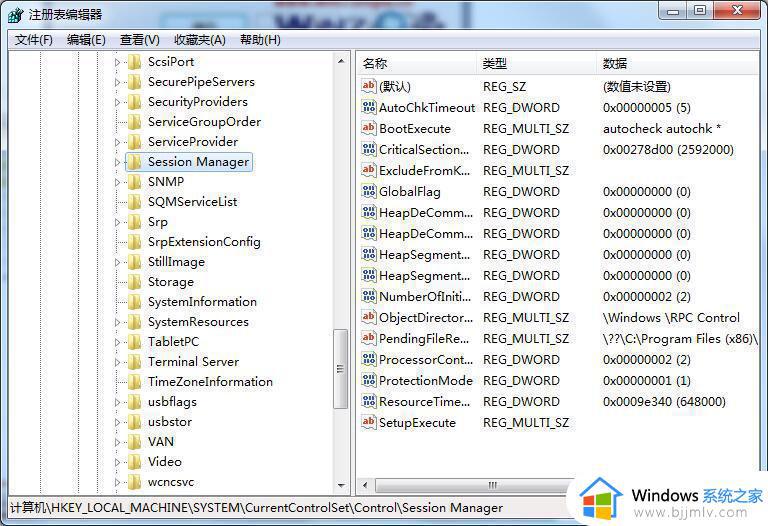Click the usbstor folder icon
The height and width of the screenshot is (526, 768).
coord(134,422)
